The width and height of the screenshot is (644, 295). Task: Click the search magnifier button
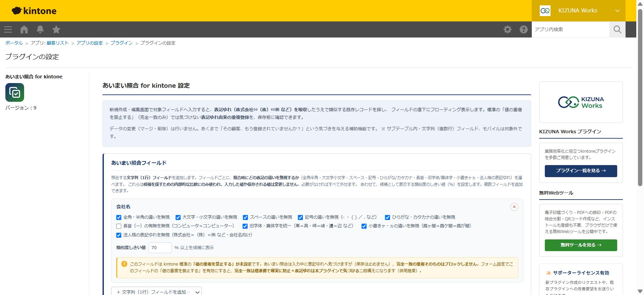[x=618, y=29]
